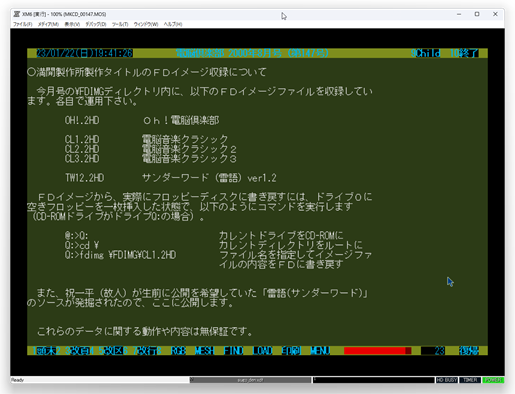The width and height of the screenshot is (515, 394).
Task: Click the HD BUSY status indicator
Action: [x=447, y=380]
